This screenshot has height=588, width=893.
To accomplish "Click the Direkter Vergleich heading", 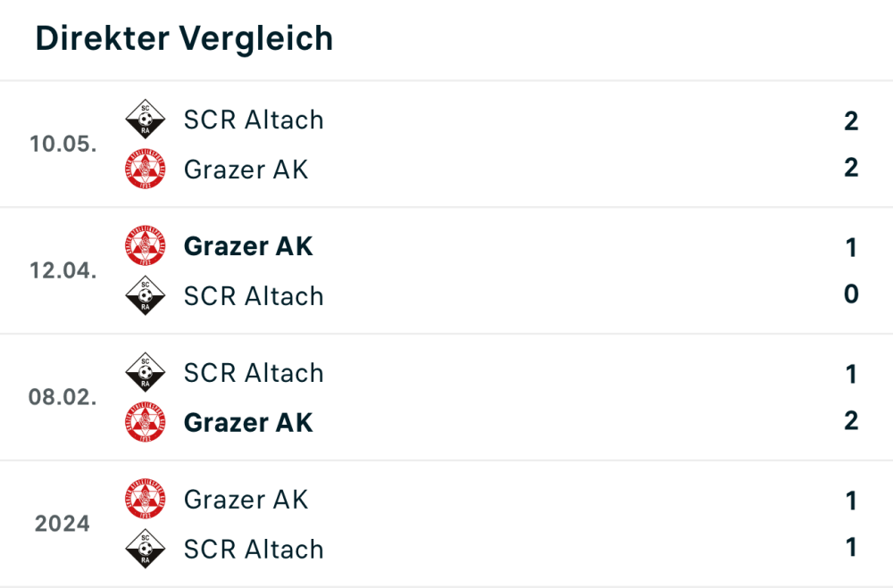I will click(184, 38).
